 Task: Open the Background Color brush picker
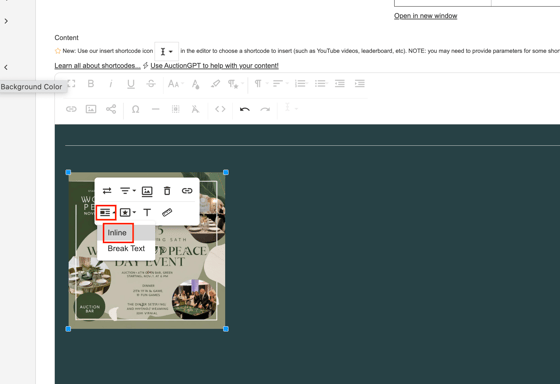215,84
